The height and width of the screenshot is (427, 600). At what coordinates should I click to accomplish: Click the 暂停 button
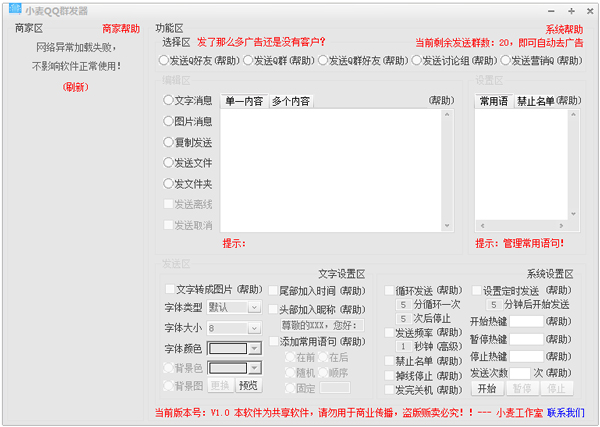(522, 389)
